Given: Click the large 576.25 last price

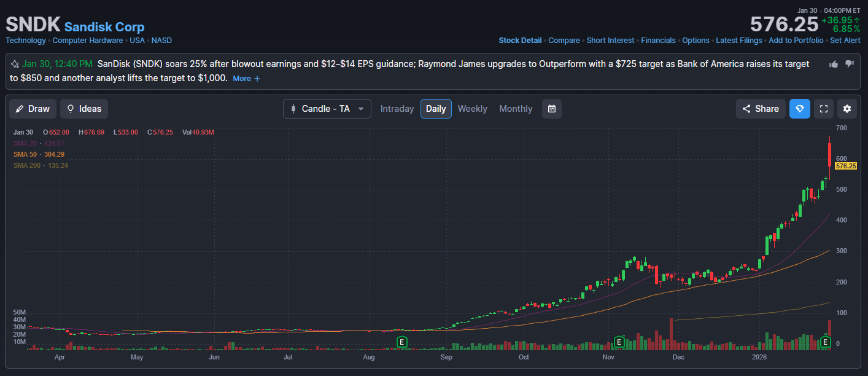Looking at the screenshot, I should click(x=784, y=25).
